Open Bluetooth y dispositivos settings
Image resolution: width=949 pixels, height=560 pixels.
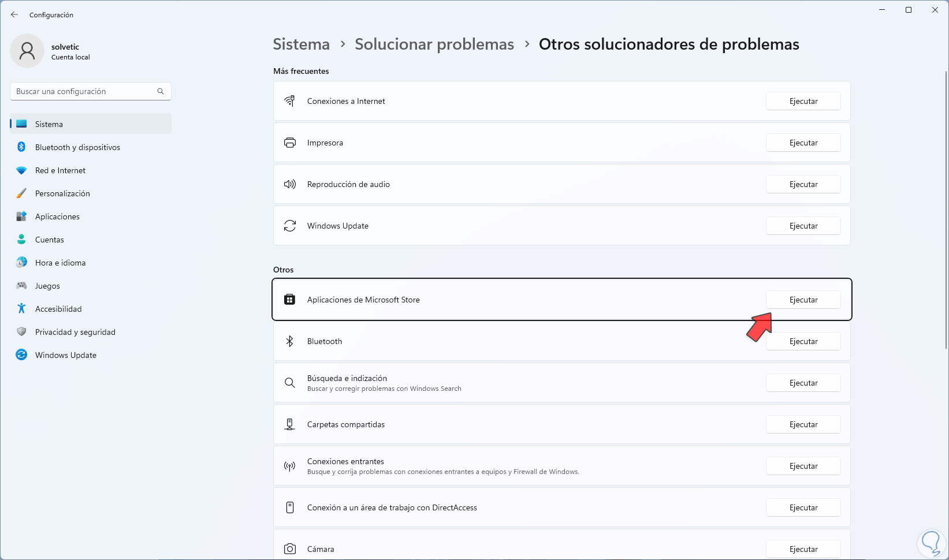pos(77,147)
